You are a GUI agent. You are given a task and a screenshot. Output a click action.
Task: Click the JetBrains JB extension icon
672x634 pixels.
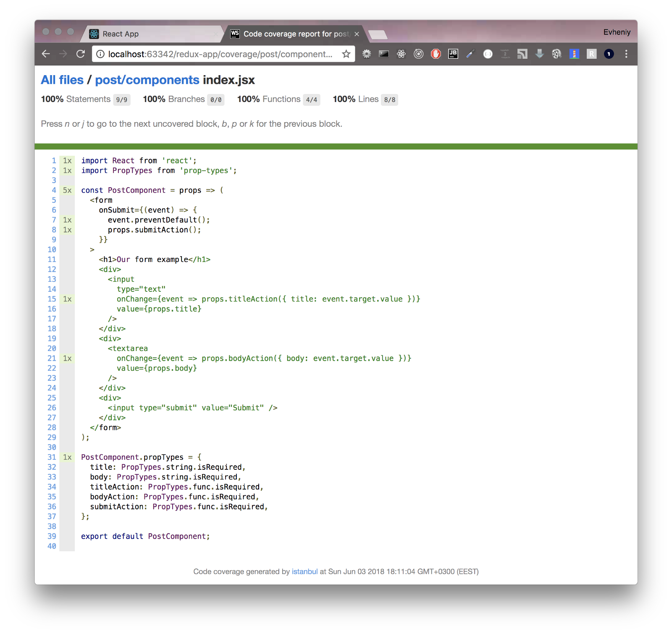click(x=453, y=54)
